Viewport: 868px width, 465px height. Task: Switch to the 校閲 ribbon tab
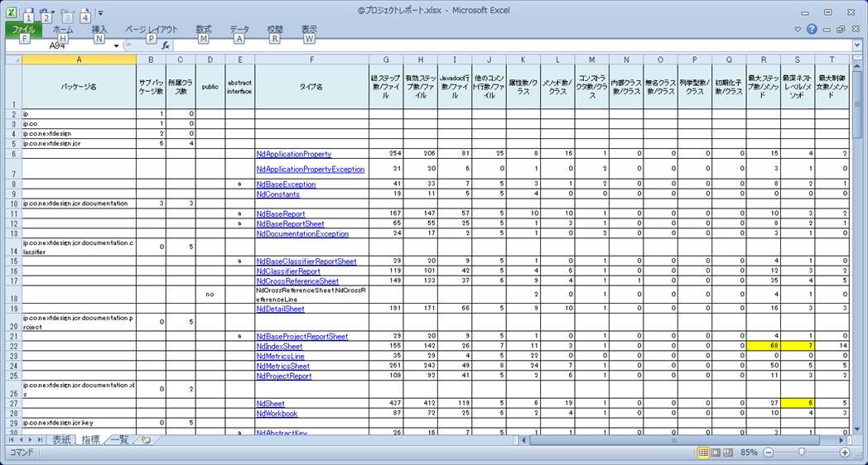275,29
